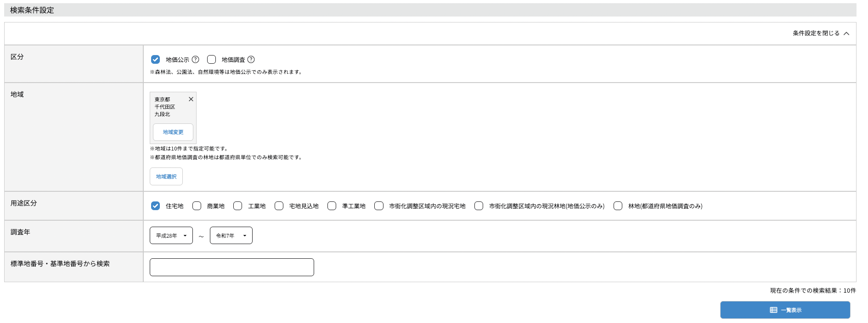Viewport: 868px width, 323px height.
Task: Click the 地域変更 button
Action: (173, 132)
